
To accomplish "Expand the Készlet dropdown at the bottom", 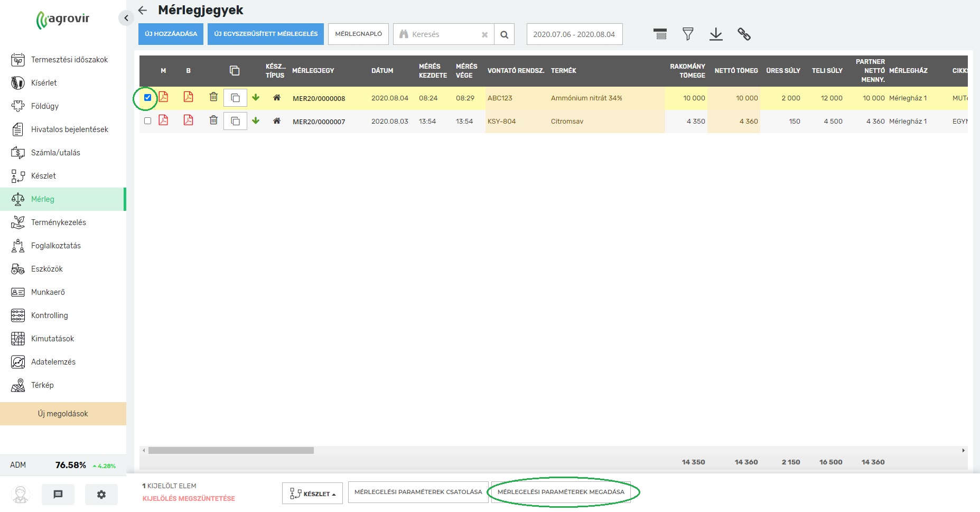I will pyautogui.click(x=312, y=494).
